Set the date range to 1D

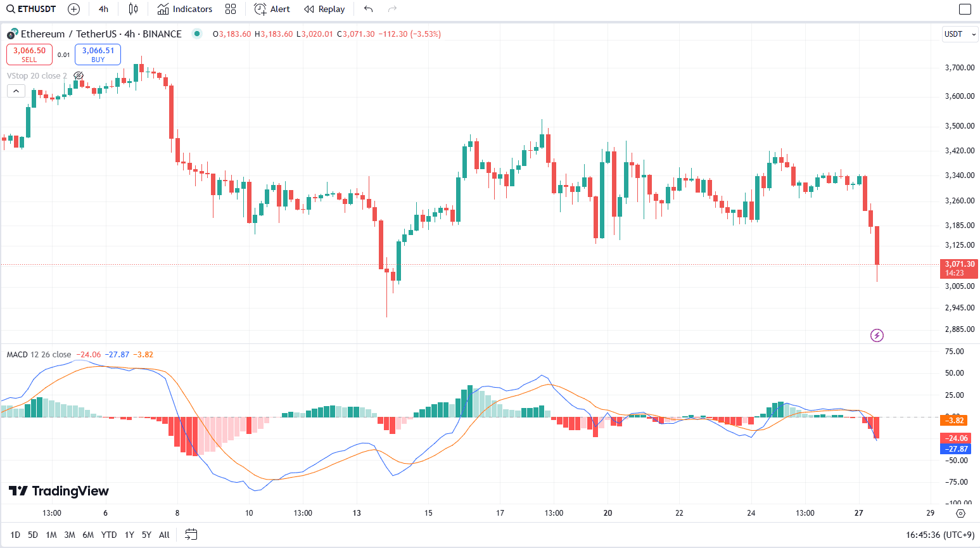pos(15,535)
